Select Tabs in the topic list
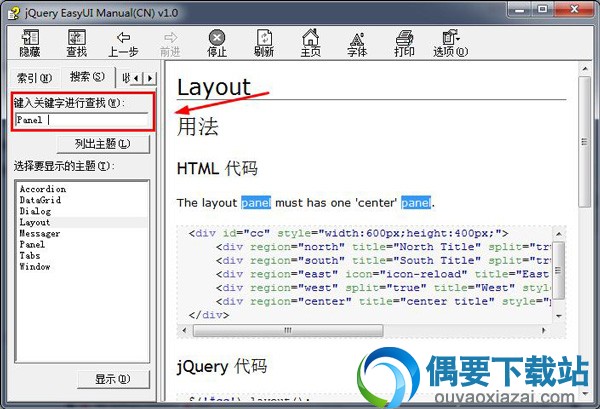The width and height of the screenshot is (600, 409). [x=30, y=256]
